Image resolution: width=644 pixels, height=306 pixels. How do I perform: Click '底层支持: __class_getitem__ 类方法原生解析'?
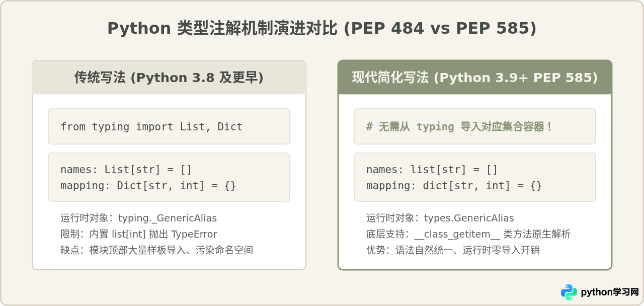click(468, 234)
